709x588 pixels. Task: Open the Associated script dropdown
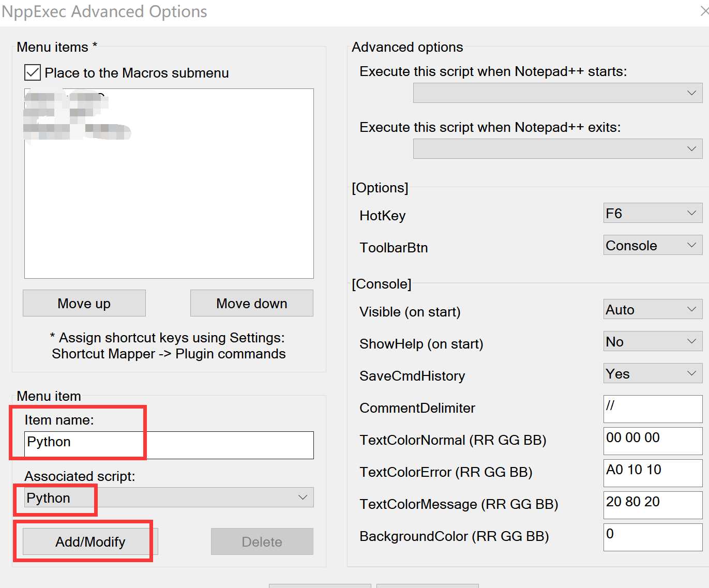(169, 497)
